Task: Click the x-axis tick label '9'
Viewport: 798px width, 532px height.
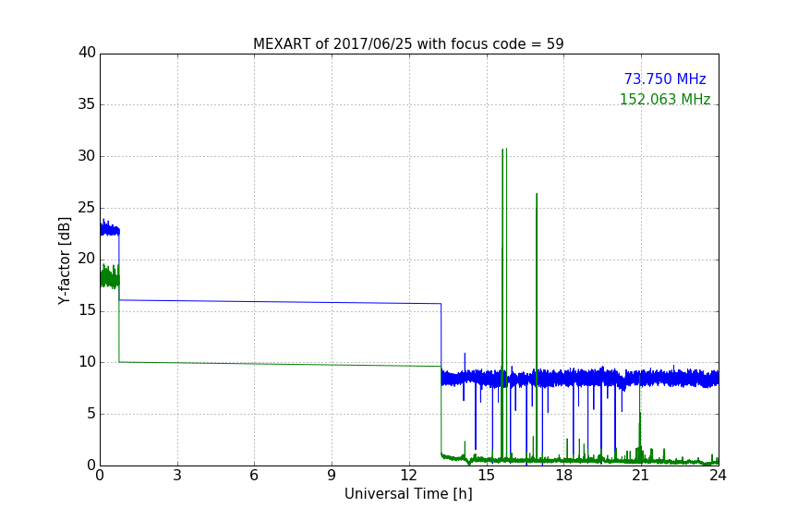Action: (x=332, y=476)
